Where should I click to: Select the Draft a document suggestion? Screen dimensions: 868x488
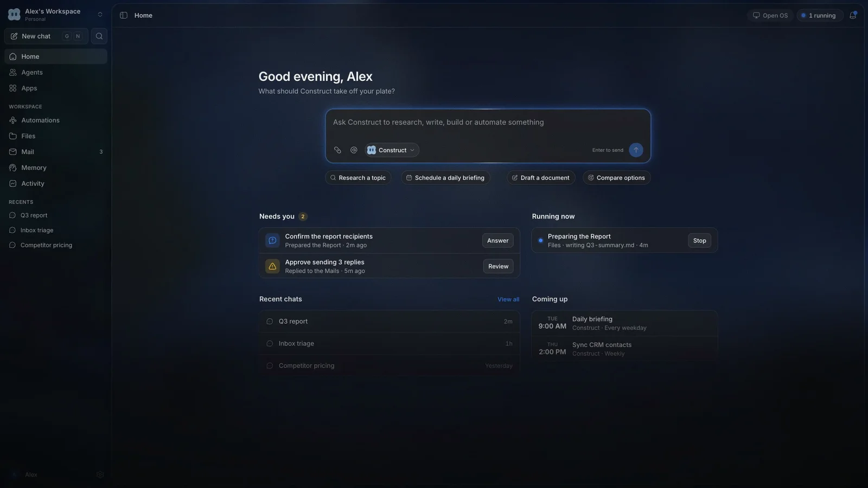pos(541,178)
